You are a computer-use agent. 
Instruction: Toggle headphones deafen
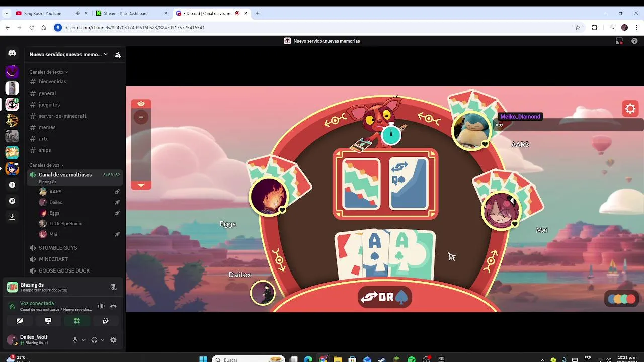point(94,340)
